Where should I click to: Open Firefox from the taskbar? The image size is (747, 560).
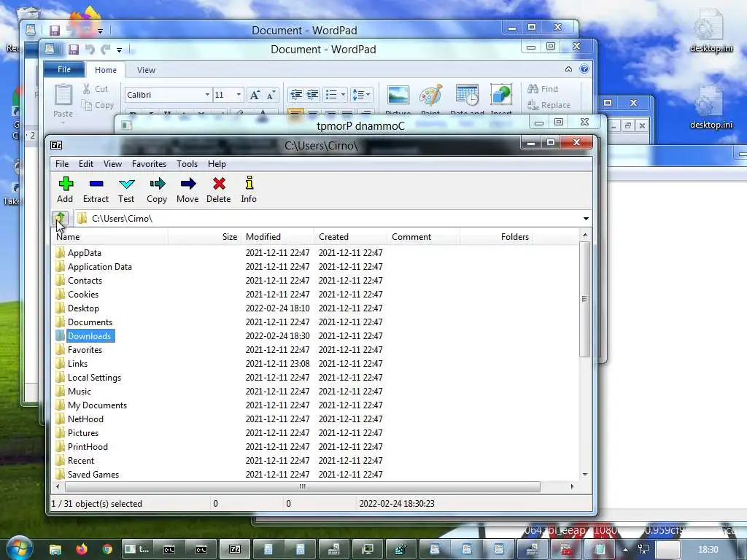click(82, 549)
